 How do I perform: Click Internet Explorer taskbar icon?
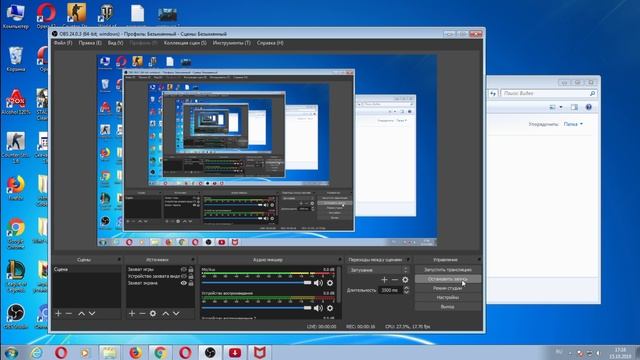(37, 353)
